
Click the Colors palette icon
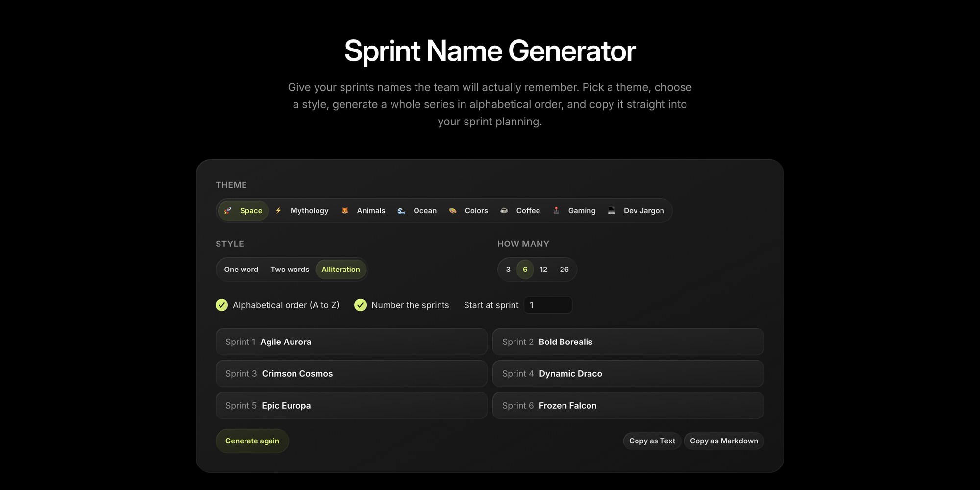tap(453, 211)
